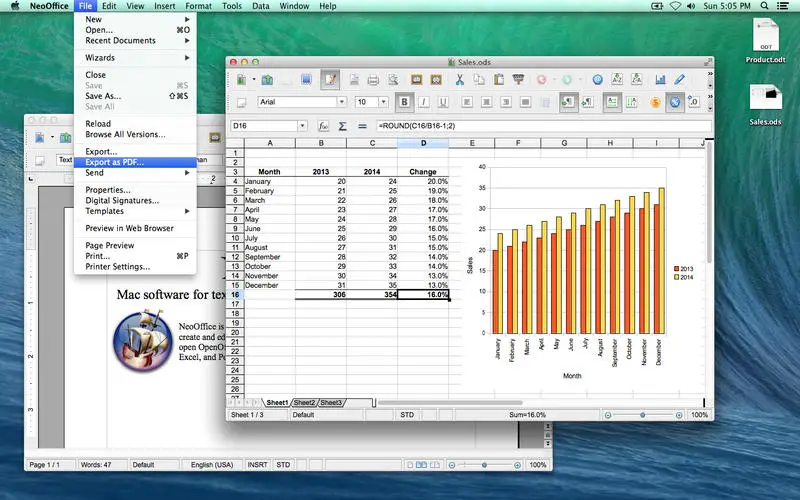Toggle Right-To-Left text direction button

click(x=587, y=102)
